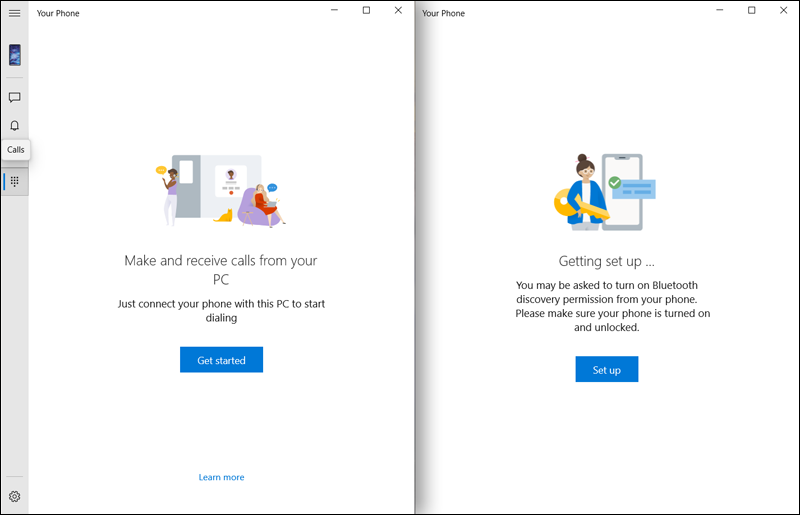Open the Learn more link
The width and height of the screenshot is (800, 515).
coord(221,477)
